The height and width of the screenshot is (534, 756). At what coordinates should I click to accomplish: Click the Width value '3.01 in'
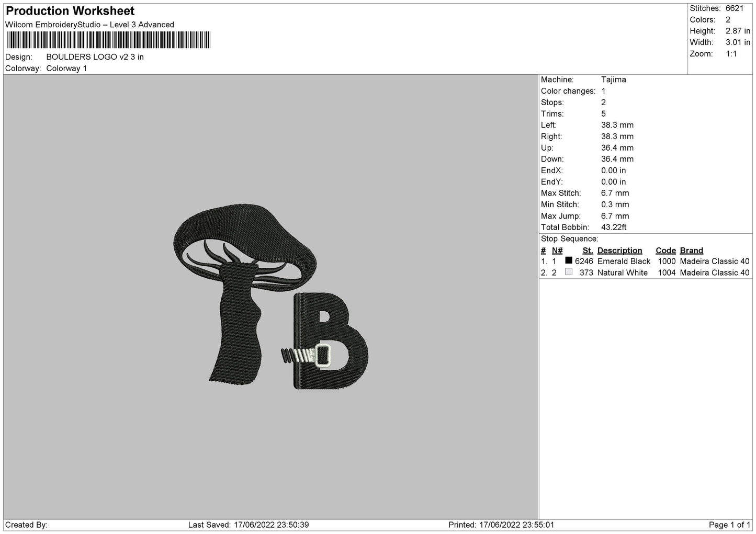(x=738, y=42)
